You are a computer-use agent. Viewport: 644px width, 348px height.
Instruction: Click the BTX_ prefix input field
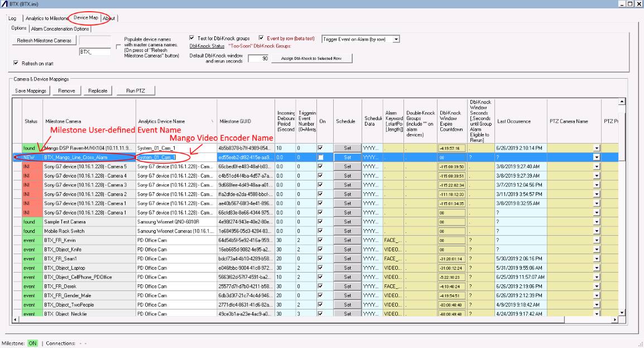(x=95, y=52)
